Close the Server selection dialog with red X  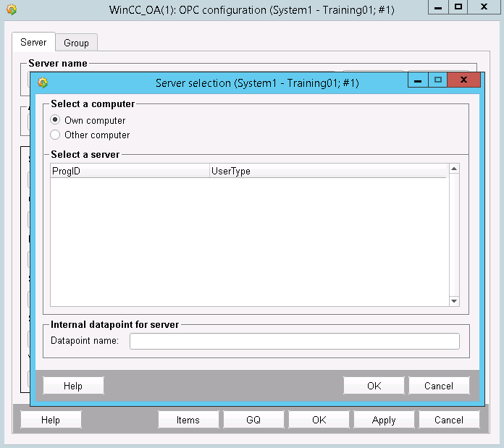click(463, 80)
